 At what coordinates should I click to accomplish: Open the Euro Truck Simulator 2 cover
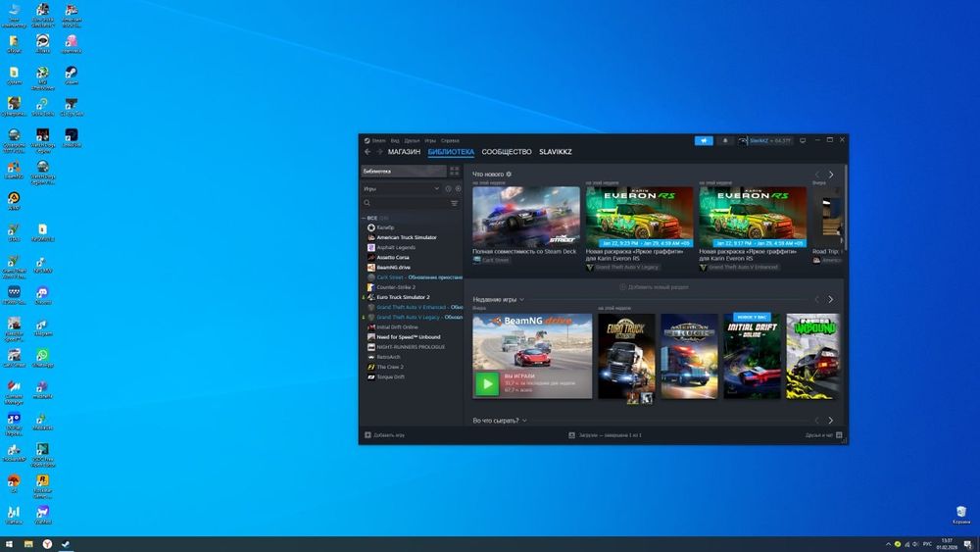[627, 356]
